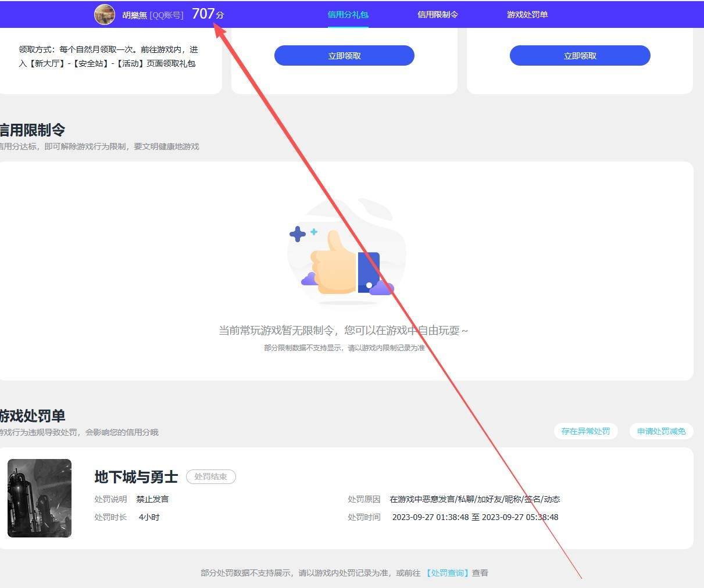Switch to the 信用限制令 tab
This screenshot has width=704, height=588.
point(437,15)
